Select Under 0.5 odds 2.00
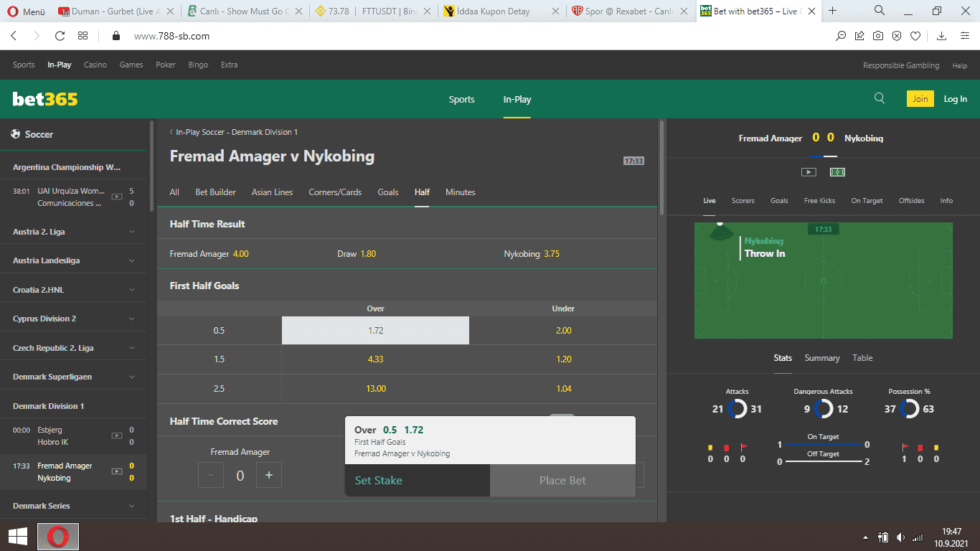The width and height of the screenshot is (980, 551). pyautogui.click(x=563, y=331)
